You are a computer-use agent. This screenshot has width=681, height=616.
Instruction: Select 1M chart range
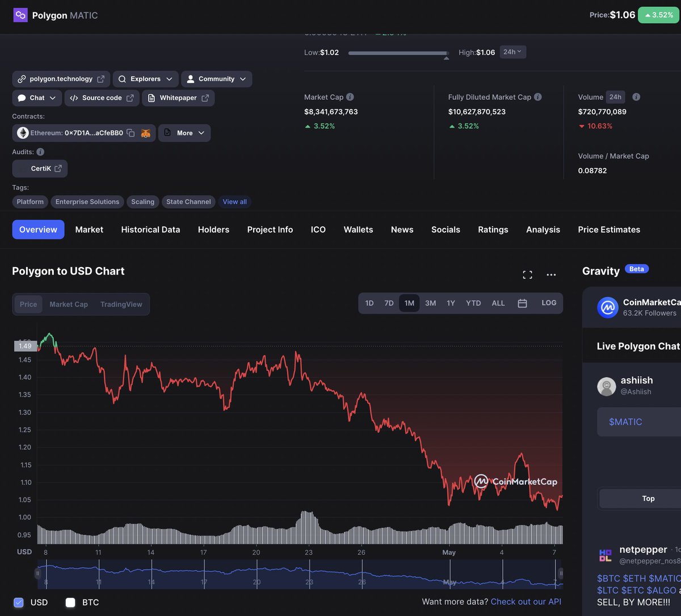pyautogui.click(x=409, y=303)
